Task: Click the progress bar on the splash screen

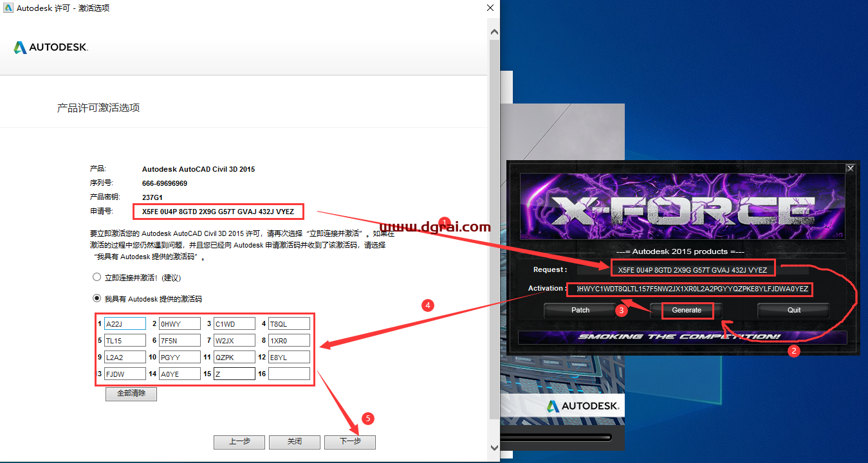Action: point(560,438)
